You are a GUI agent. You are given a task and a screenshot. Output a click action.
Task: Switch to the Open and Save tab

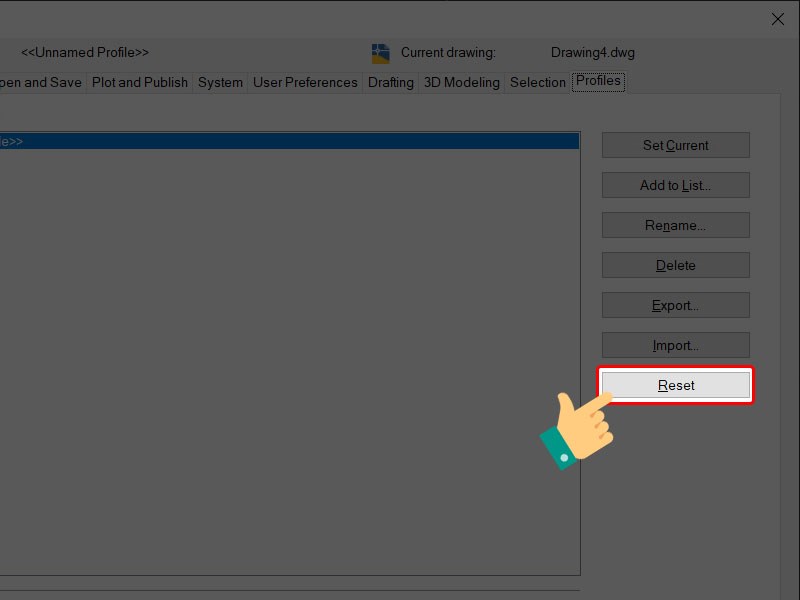coord(40,82)
